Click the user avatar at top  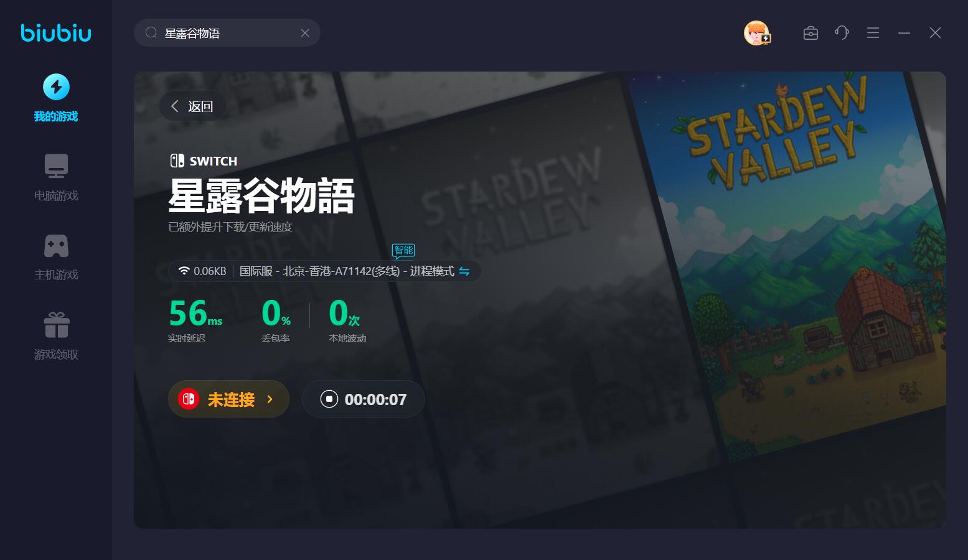click(757, 33)
